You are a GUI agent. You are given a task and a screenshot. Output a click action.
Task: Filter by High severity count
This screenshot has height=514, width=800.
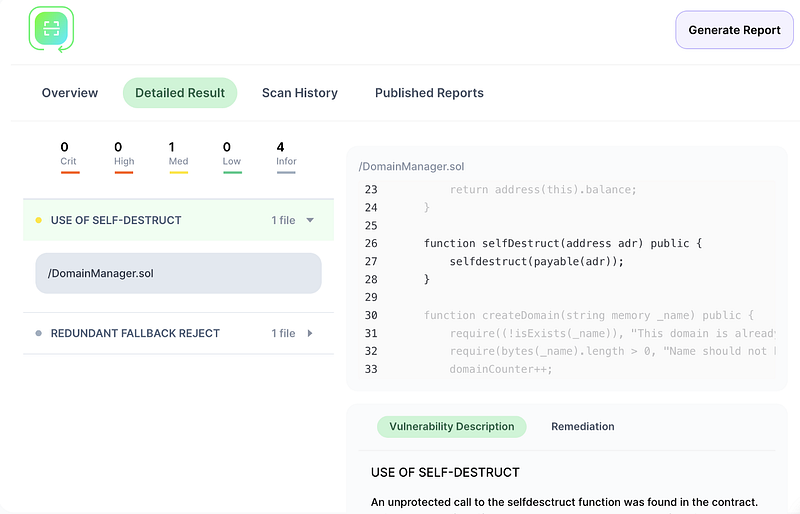click(124, 155)
